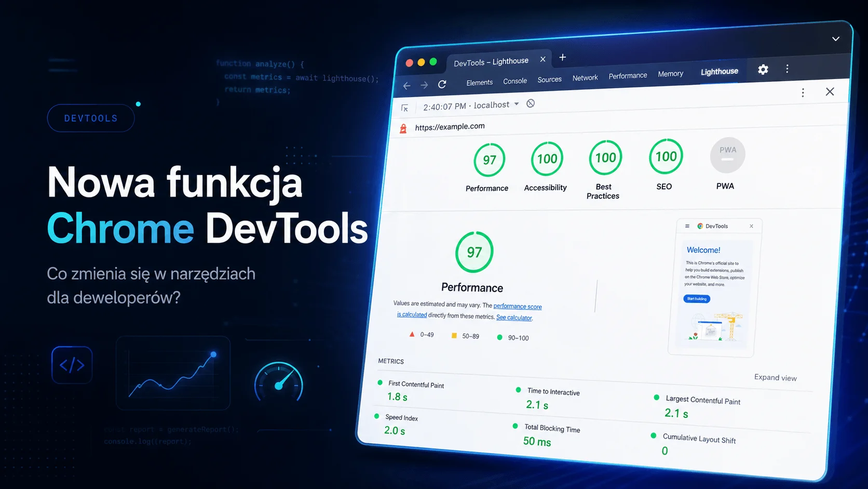The image size is (868, 489).
Task: Click the Cumulative Layout Shift metric
Action: pos(693,444)
